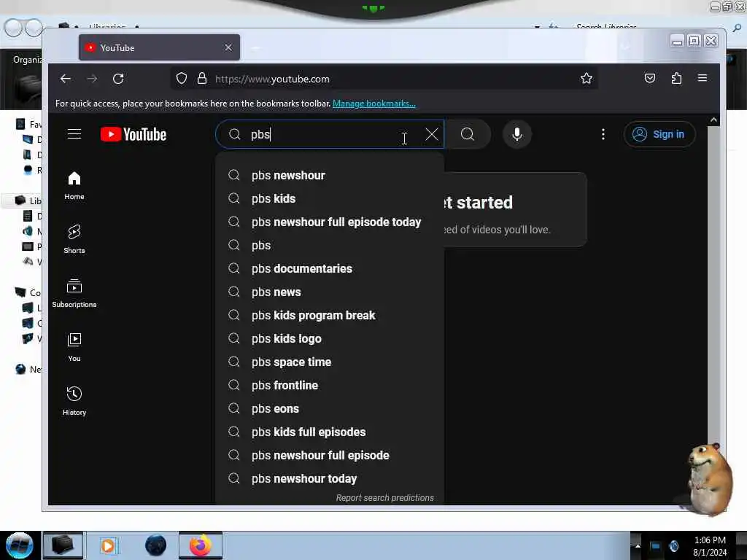This screenshot has height=560, width=747.
Task: Click the site padlock icon
Action: click(x=202, y=79)
